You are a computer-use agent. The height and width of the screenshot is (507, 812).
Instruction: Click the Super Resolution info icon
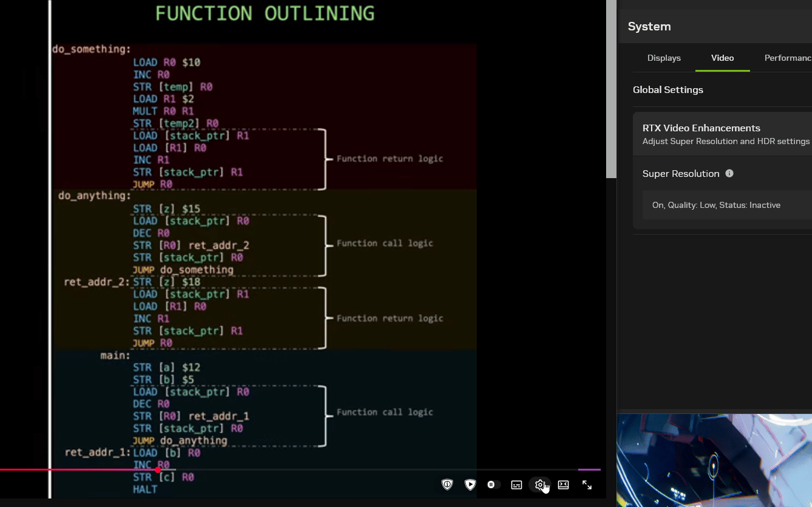[729, 173]
